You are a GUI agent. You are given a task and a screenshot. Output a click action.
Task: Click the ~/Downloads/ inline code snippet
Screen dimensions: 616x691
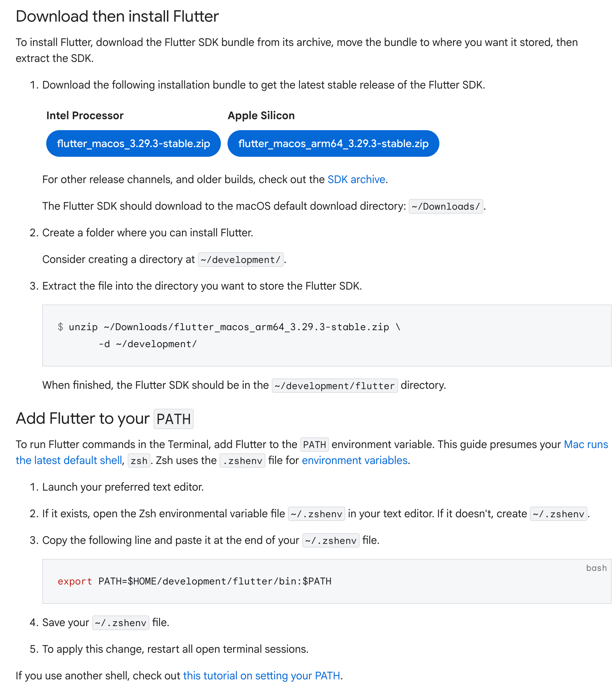tap(446, 206)
